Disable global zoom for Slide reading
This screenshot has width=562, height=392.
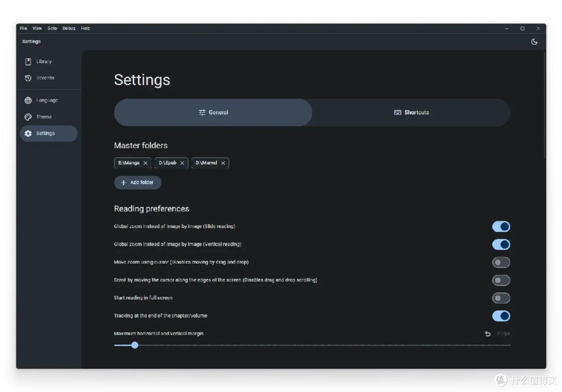[501, 227]
